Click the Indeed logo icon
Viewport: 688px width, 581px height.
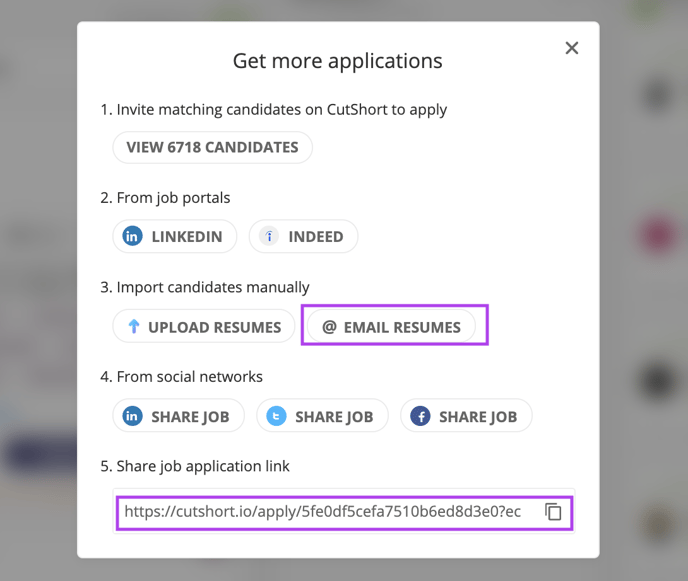269,236
